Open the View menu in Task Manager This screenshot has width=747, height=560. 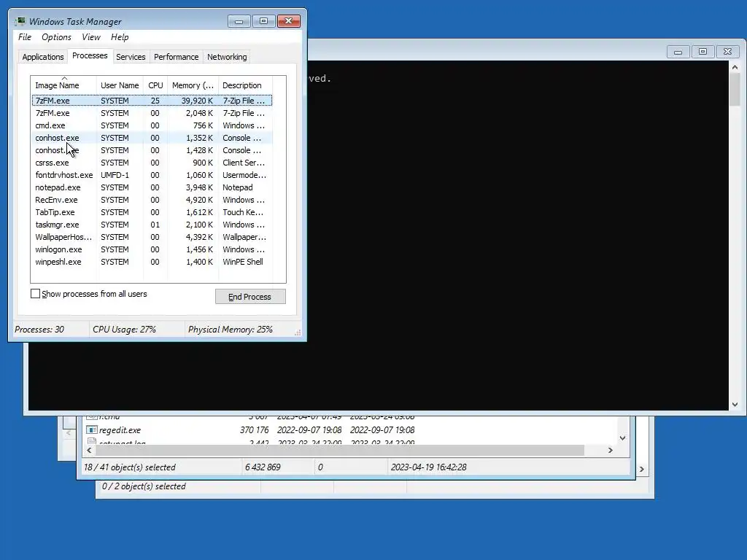[91, 37]
